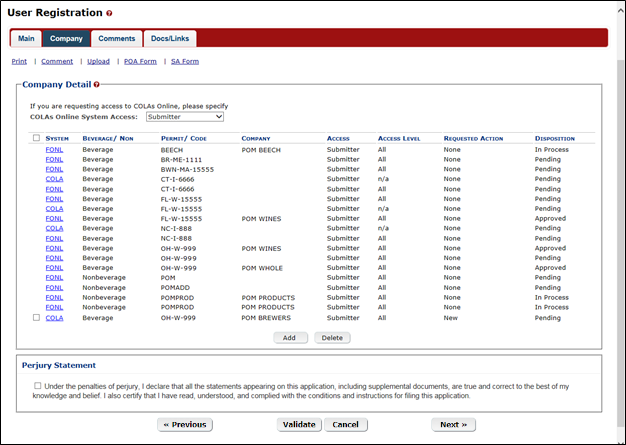The width and height of the screenshot is (626, 445).
Task: Open COLAs Online System Access dropdown
Action: 185,117
